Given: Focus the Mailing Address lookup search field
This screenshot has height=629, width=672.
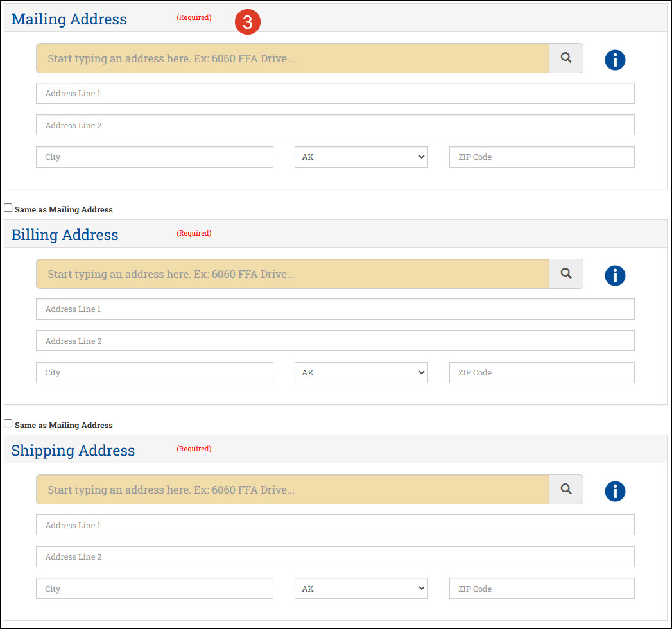Looking at the screenshot, I should pyautogui.click(x=292, y=58).
